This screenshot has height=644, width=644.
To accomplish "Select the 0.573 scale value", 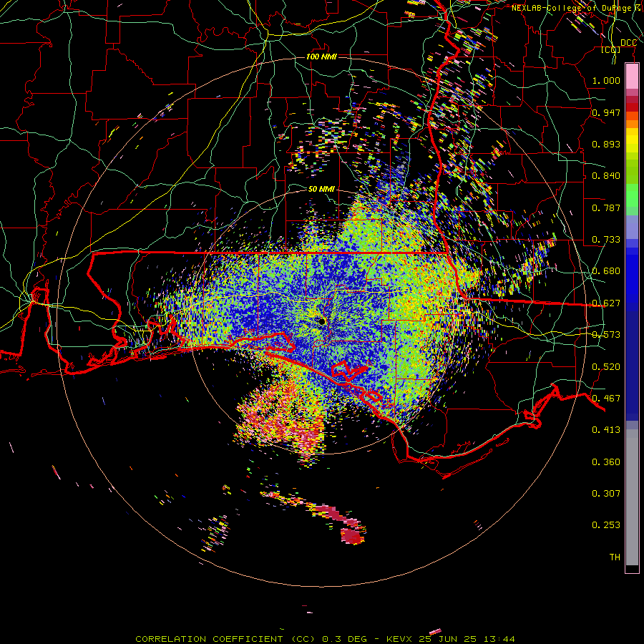I will [606, 334].
